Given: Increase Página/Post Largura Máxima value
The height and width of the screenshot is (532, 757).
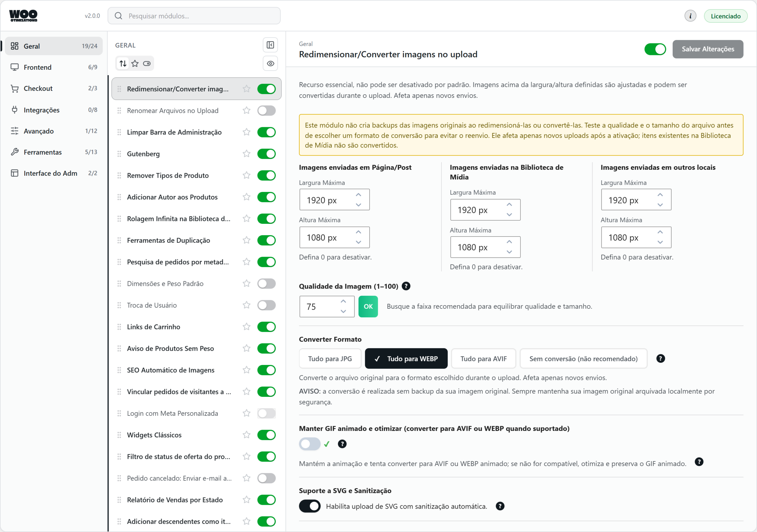Looking at the screenshot, I should [x=358, y=195].
